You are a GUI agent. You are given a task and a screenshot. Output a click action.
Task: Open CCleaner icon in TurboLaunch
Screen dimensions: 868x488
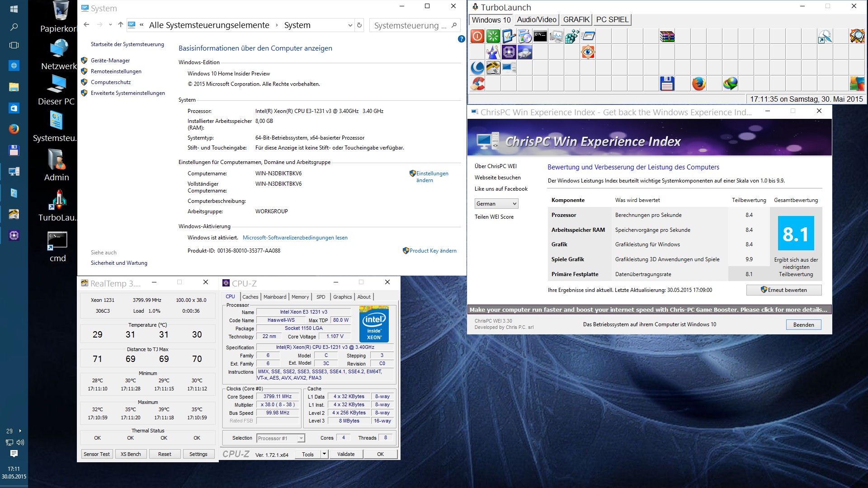[477, 84]
